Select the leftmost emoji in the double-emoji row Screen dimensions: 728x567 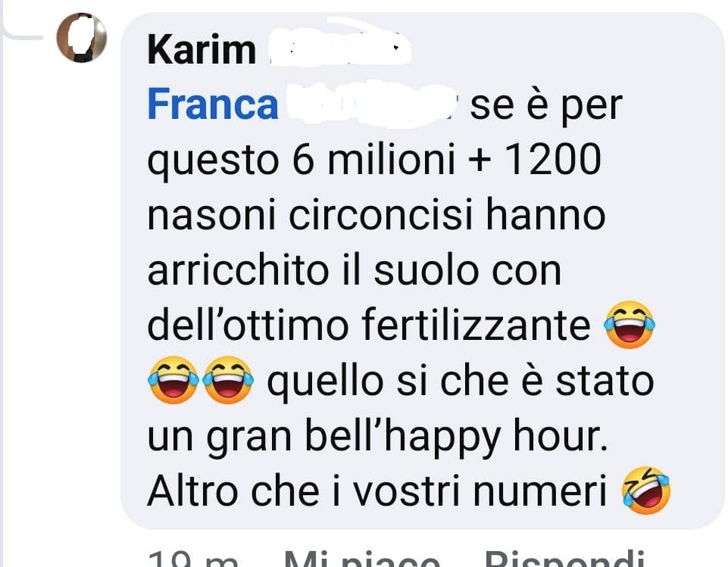pos(173,379)
